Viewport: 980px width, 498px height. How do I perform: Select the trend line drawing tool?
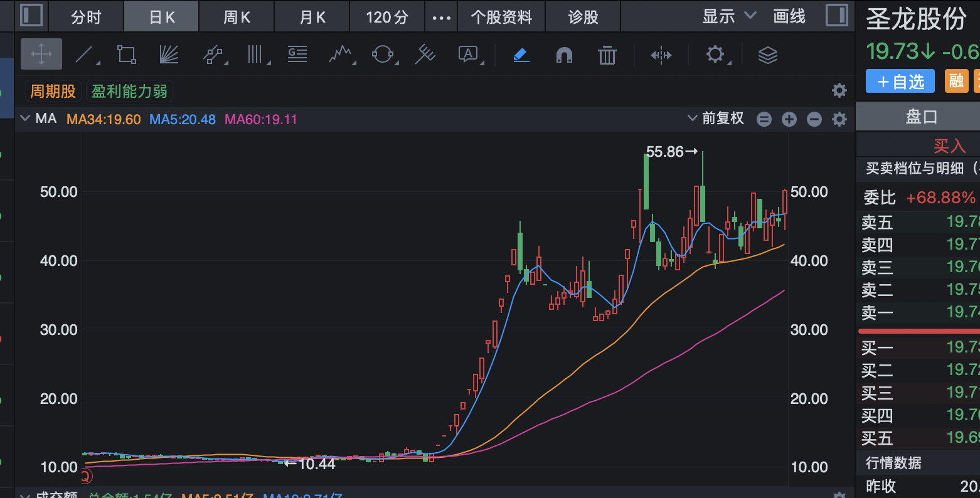pos(84,54)
